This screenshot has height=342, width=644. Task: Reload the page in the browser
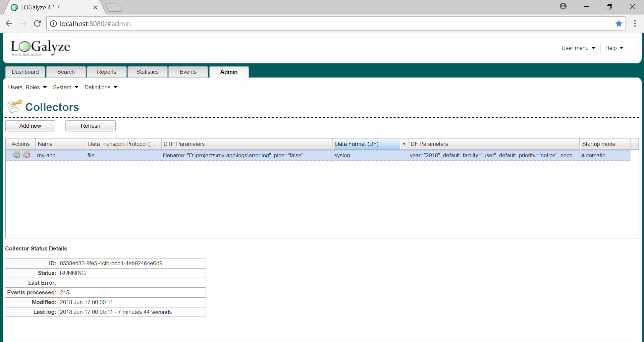click(x=37, y=23)
